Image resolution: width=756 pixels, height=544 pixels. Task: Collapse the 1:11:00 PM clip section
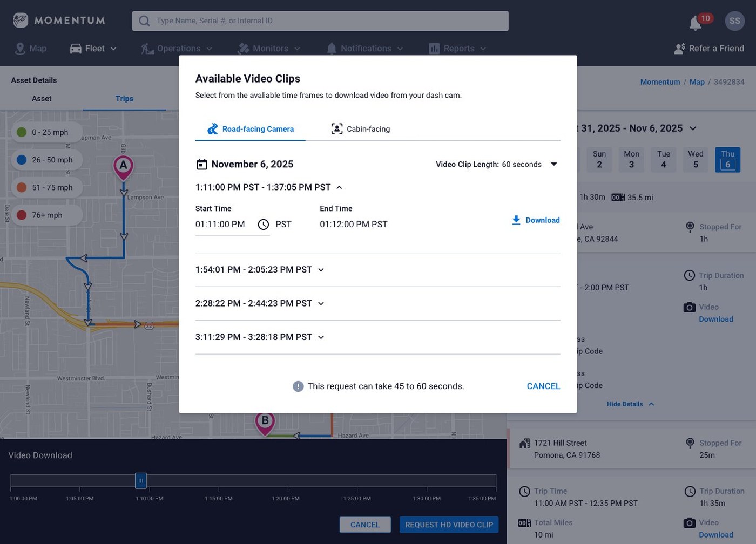tap(339, 187)
